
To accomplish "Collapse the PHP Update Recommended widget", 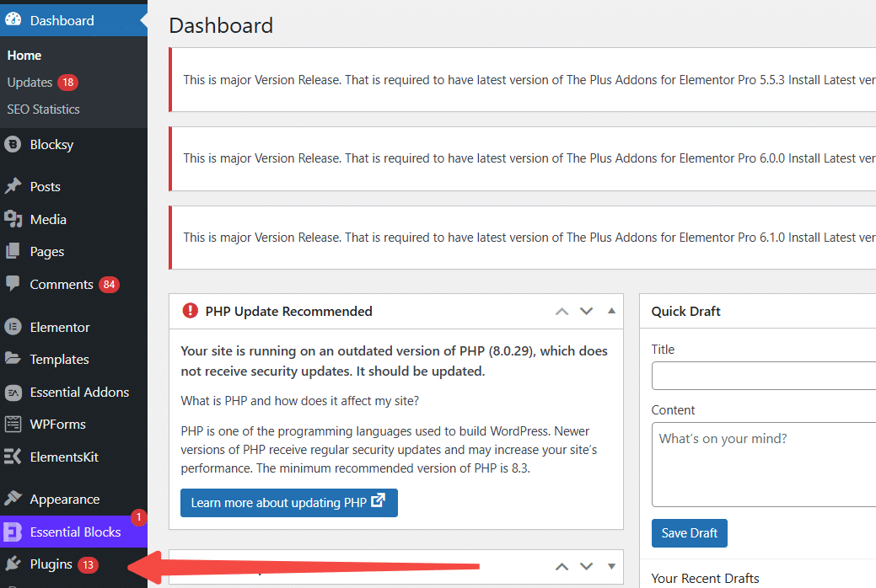I will point(610,311).
